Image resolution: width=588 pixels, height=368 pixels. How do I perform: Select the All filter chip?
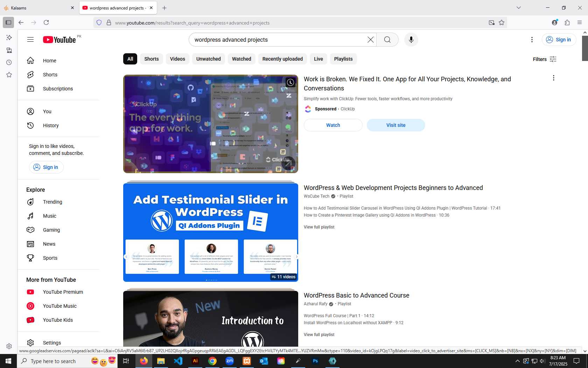(x=130, y=59)
